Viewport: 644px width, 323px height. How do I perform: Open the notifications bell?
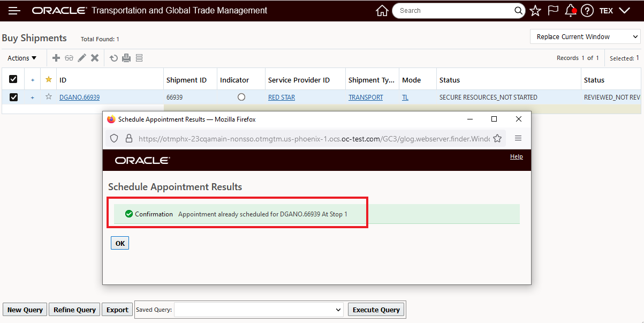pyautogui.click(x=571, y=11)
